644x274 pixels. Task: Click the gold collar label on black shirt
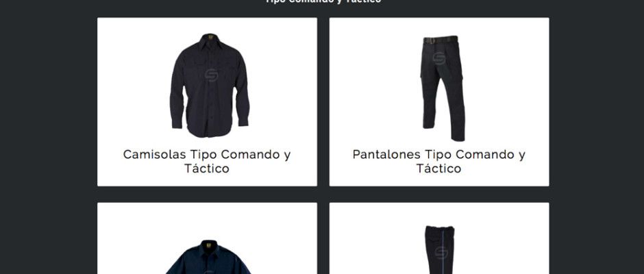click(x=210, y=37)
